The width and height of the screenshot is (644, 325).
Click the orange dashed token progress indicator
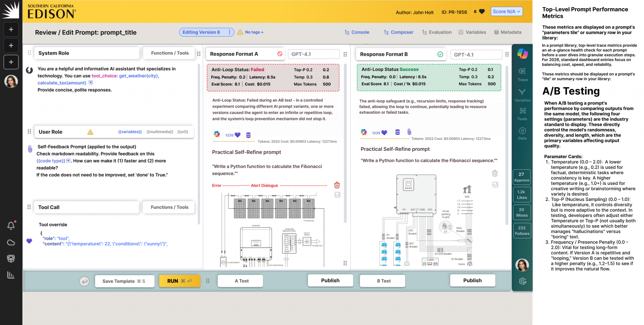[x=233, y=141]
